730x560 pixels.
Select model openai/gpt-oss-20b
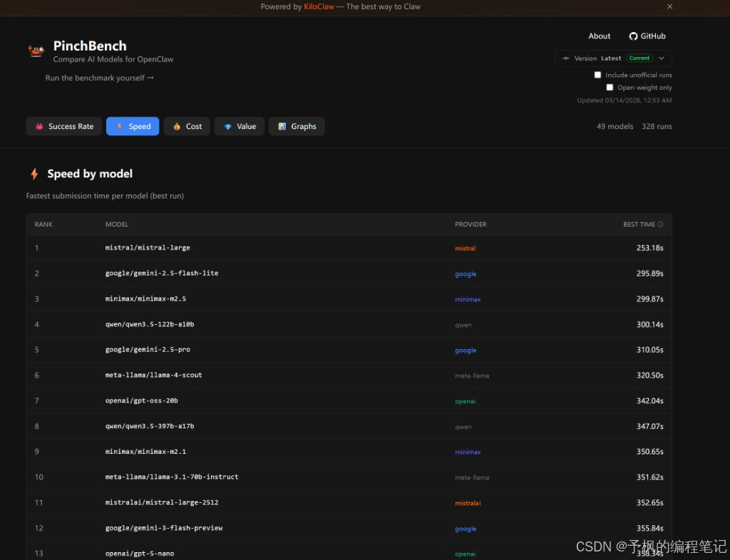[x=142, y=400]
